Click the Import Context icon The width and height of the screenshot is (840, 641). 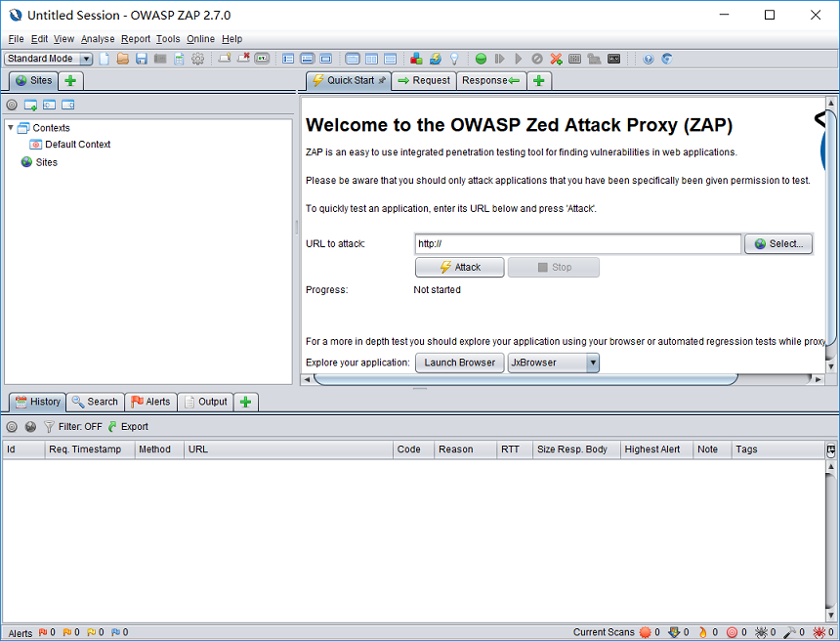click(x=49, y=106)
